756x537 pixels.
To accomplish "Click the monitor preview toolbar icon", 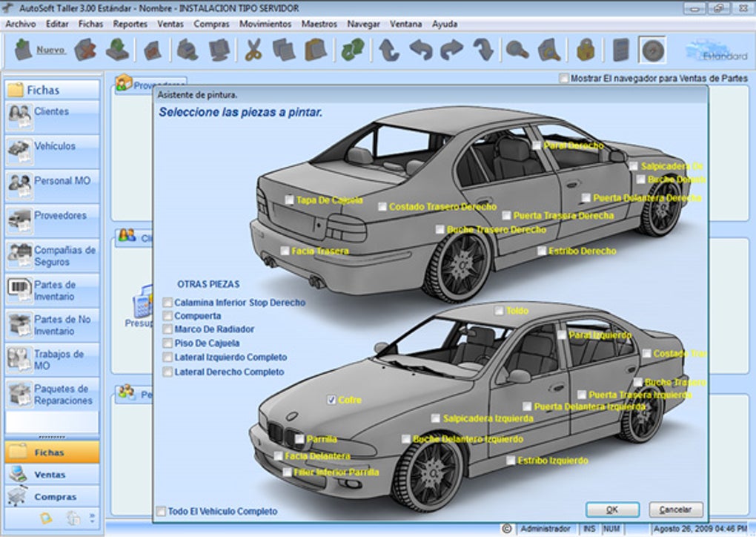I will click(219, 50).
